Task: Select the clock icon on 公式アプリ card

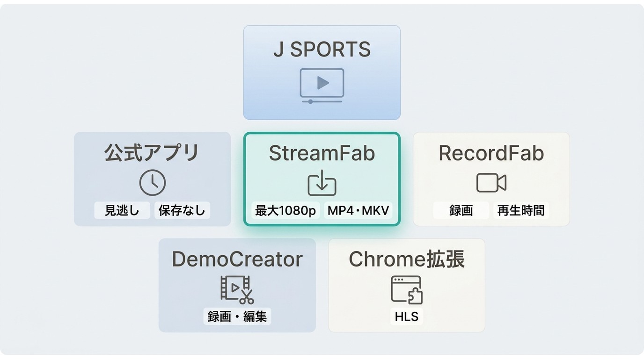Action: [153, 183]
